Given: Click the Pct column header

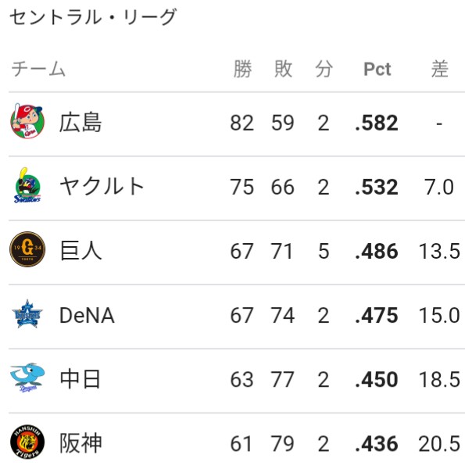Looking at the screenshot, I should [377, 69].
